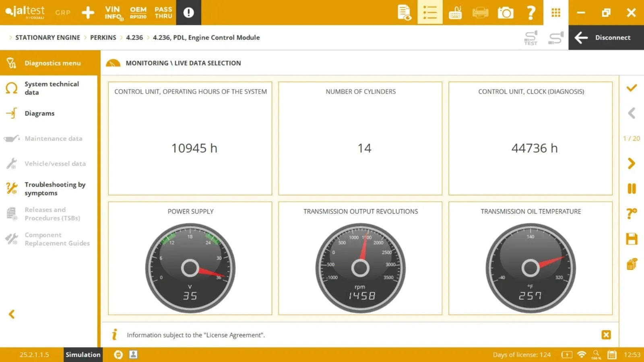Create a support request with question-plus icon
The width and height of the screenshot is (644, 362).
pos(632,214)
